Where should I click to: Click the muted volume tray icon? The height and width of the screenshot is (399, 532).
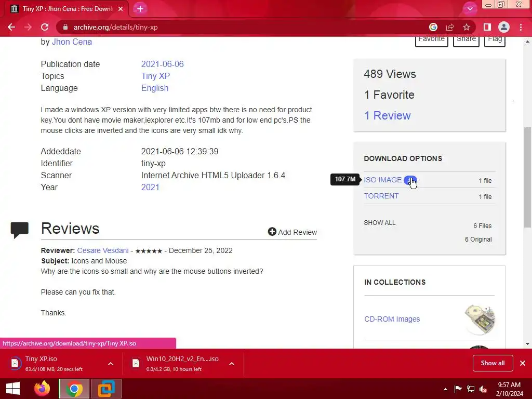(x=484, y=389)
